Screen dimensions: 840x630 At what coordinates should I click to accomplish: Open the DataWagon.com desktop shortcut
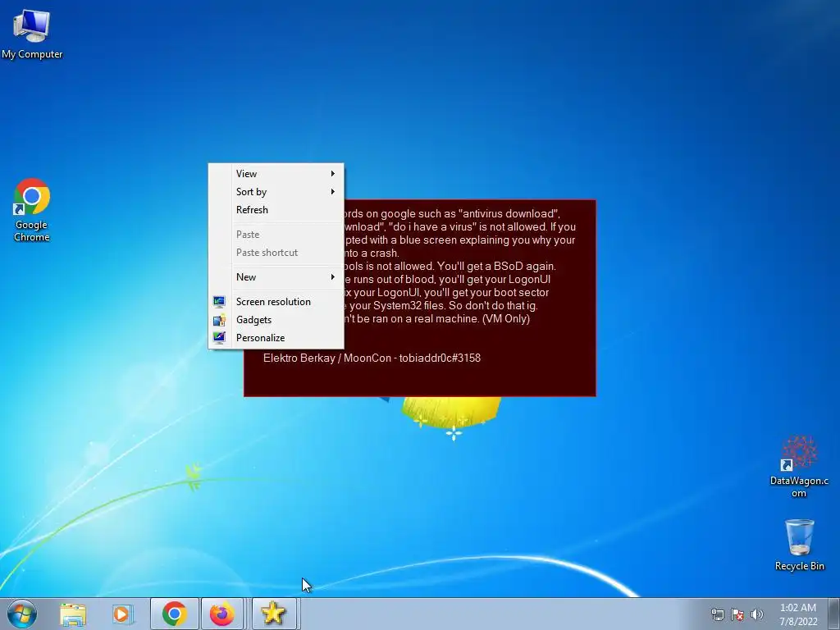click(x=799, y=467)
